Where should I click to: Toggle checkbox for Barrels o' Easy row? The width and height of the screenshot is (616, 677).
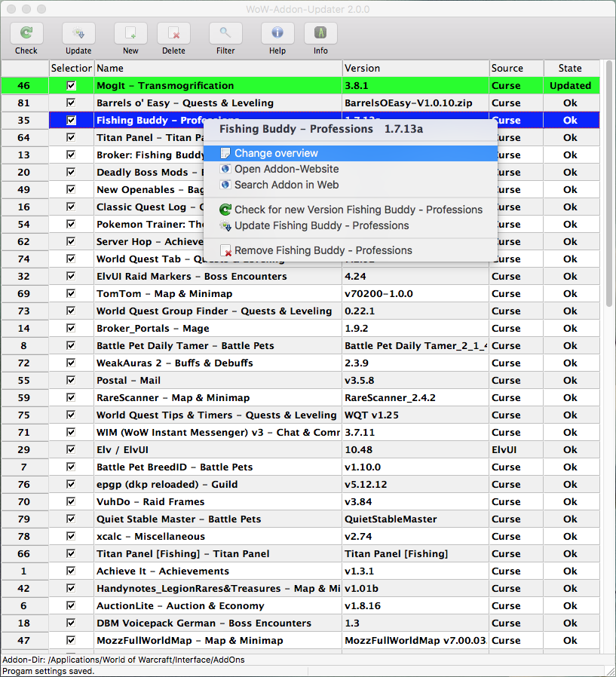click(71, 103)
